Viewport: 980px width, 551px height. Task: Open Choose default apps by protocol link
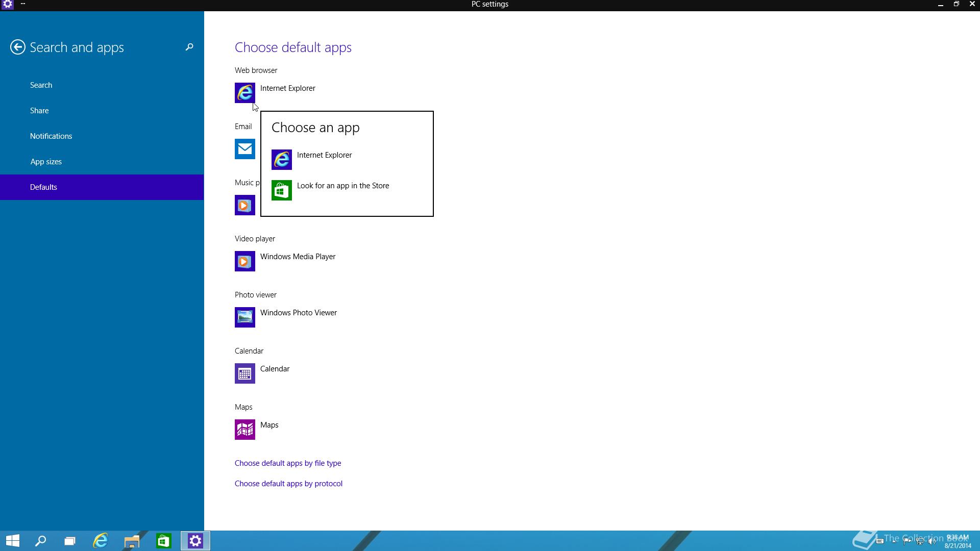(x=288, y=484)
